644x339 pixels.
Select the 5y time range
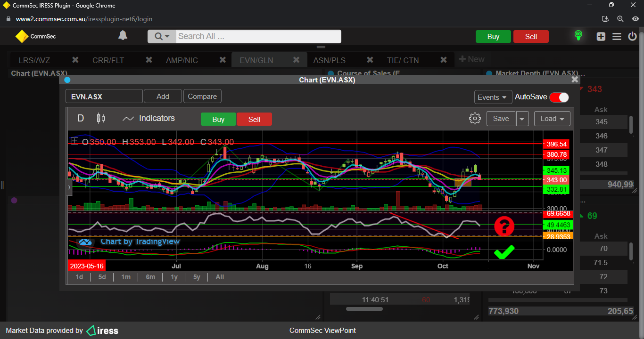197,277
